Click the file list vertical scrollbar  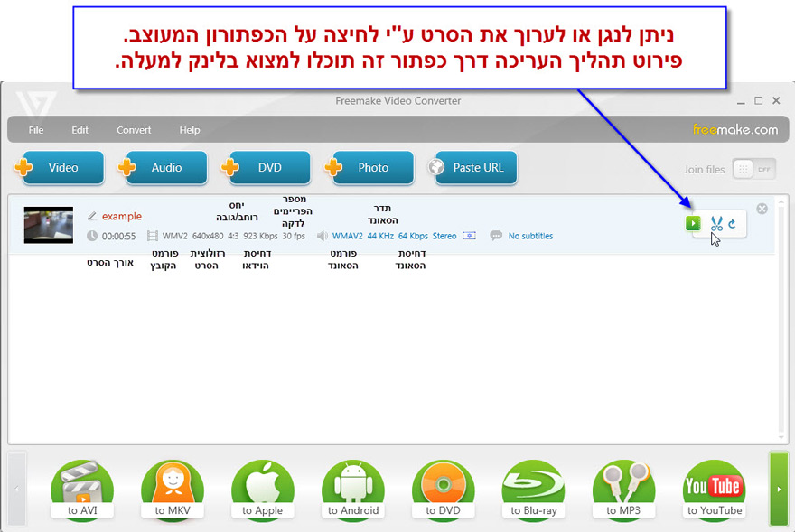(x=781, y=320)
